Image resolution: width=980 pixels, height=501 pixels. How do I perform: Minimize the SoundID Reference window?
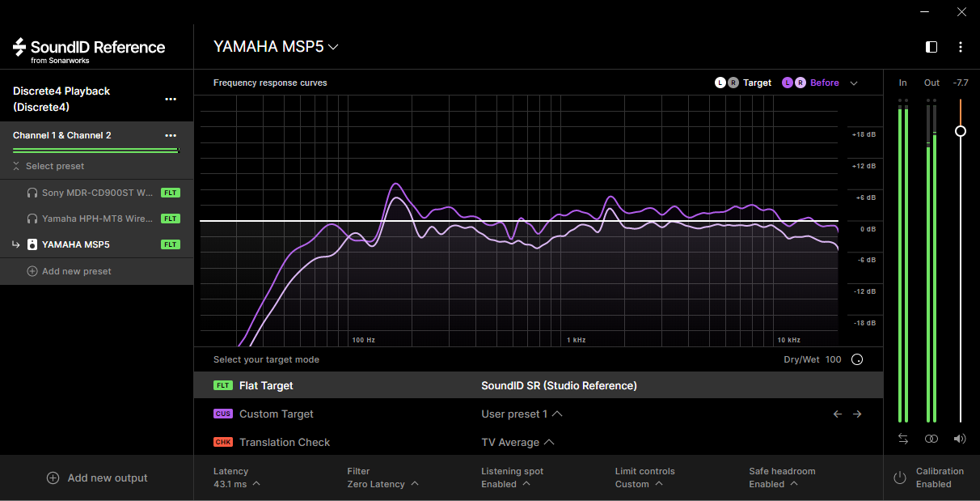[x=925, y=11]
